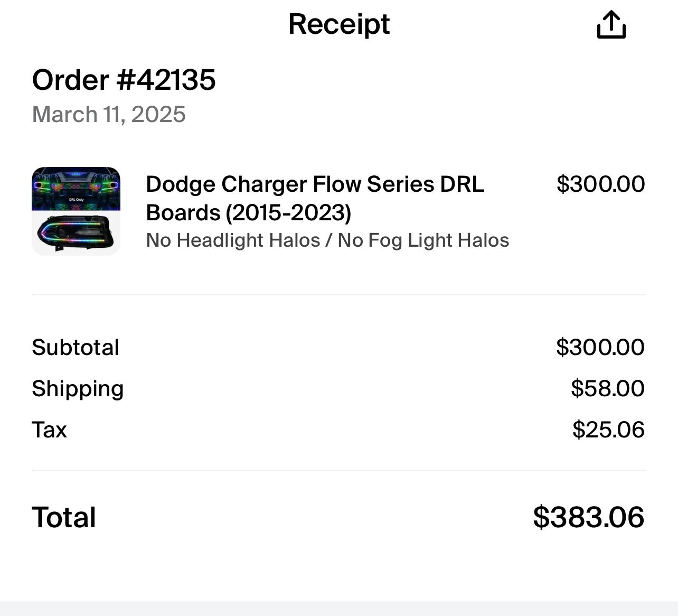Click the item's $300.00 price beside the product title

(600, 184)
